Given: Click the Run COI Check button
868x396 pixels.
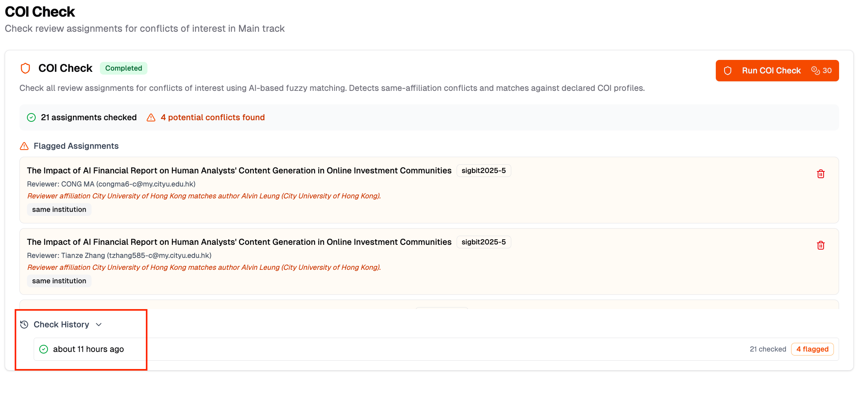Looking at the screenshot, I should pos(771,71).
